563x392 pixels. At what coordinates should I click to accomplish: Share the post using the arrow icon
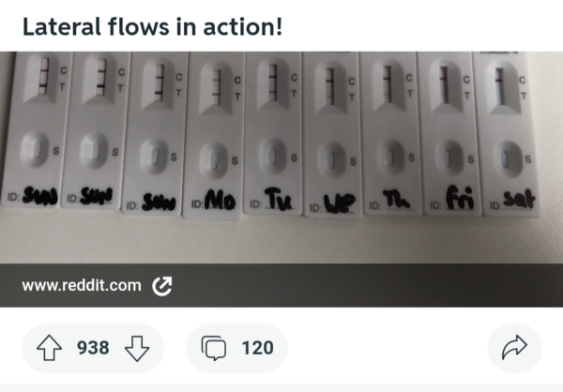point(515,349)
